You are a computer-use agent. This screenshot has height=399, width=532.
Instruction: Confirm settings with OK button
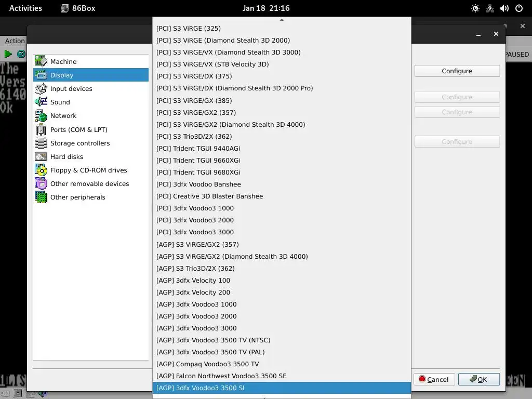[x=478, y=379]
